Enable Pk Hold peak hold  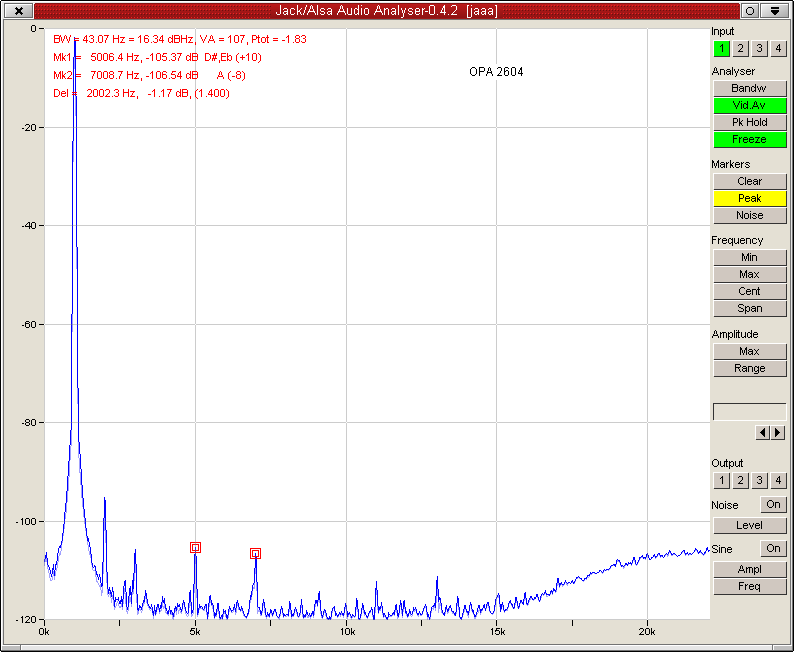point(749,123)
